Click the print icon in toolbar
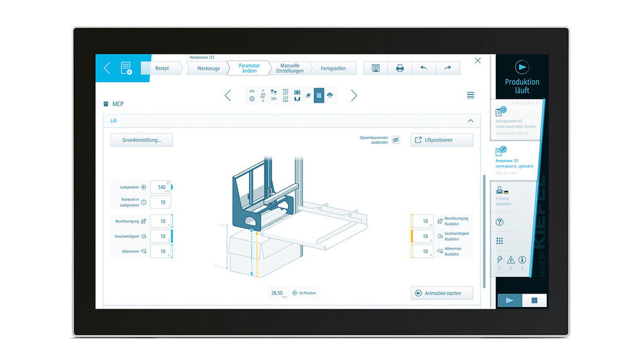The image size is (644, 363). 399,68
